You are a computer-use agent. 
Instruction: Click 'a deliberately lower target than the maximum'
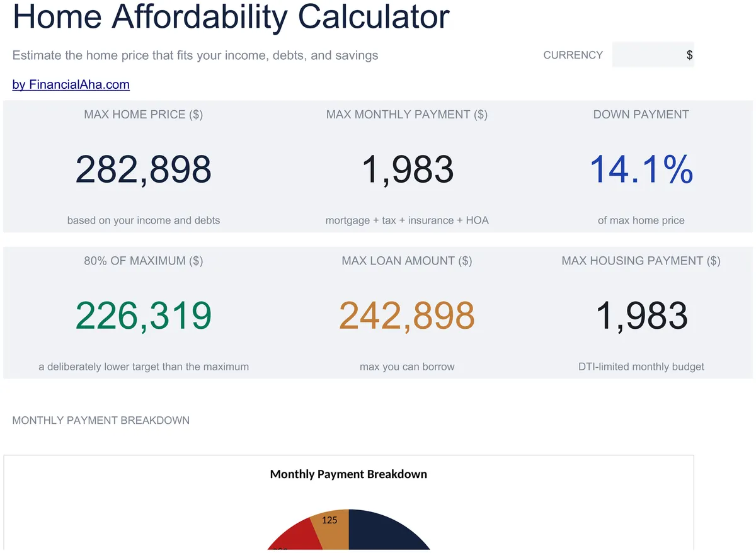(144, 367)
